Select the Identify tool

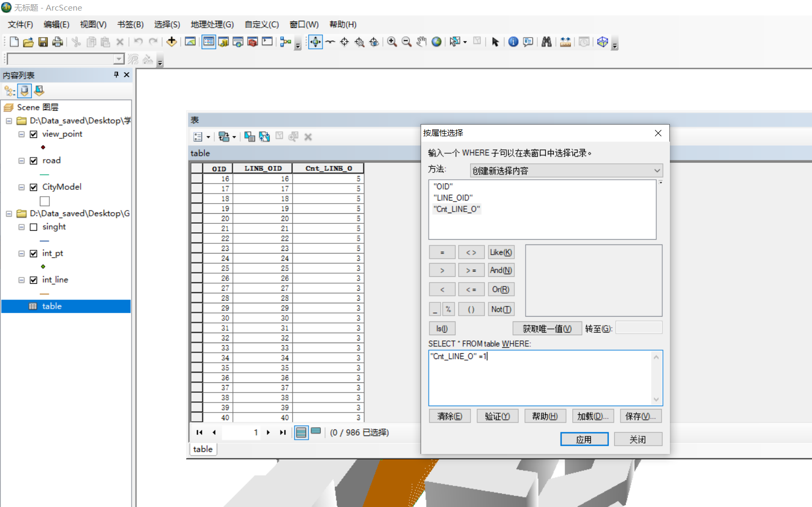pyautogui.click(x=513, y=42)
